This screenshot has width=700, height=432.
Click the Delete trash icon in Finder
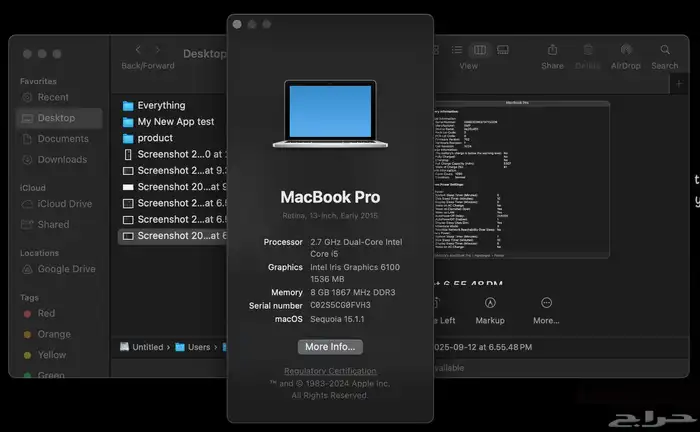[588, 50]
